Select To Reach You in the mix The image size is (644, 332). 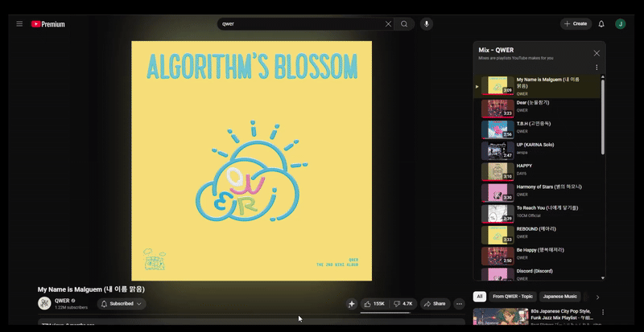(537, 213)
